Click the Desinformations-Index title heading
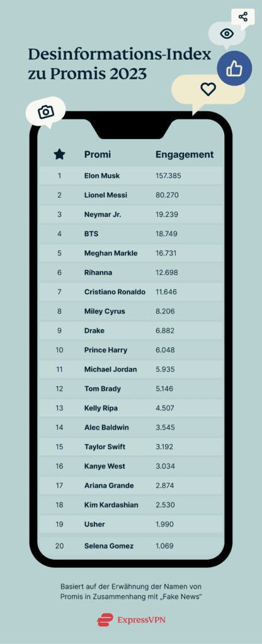Viewport: 262px width, 644px height. point(120,64)
